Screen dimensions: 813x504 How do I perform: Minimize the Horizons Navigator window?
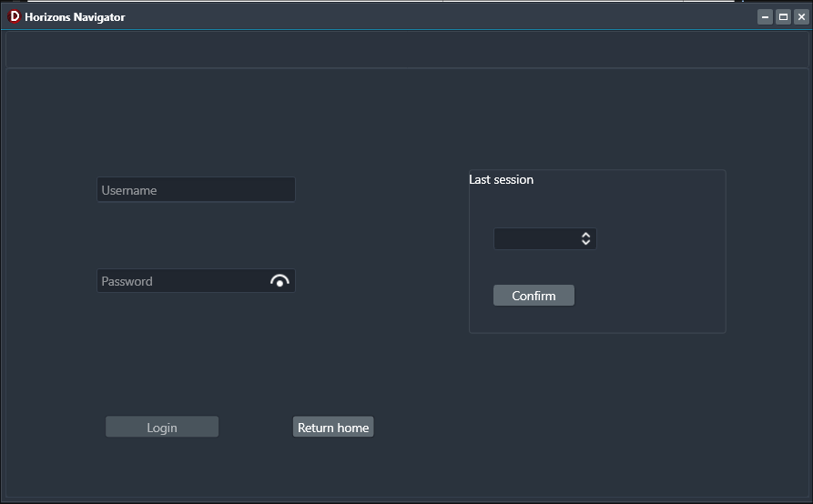pos(765,17)
